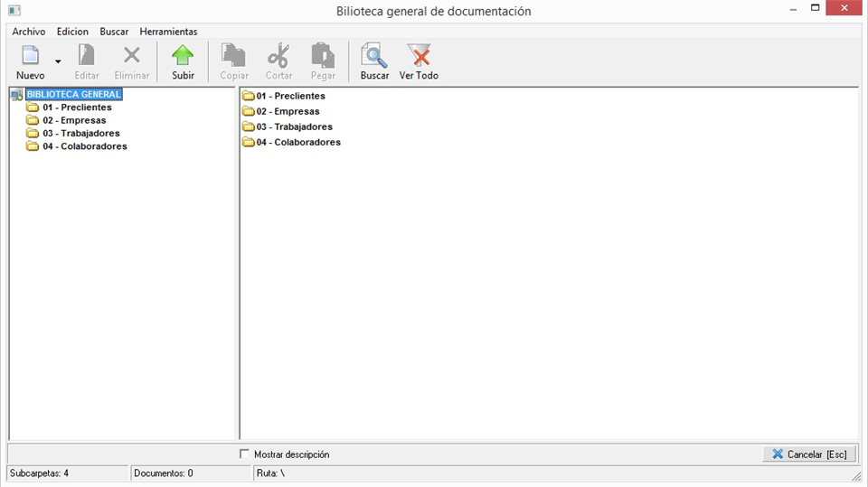
Task: Open the Nuevo dropdown arrow
Action: [x=58, y=62]
